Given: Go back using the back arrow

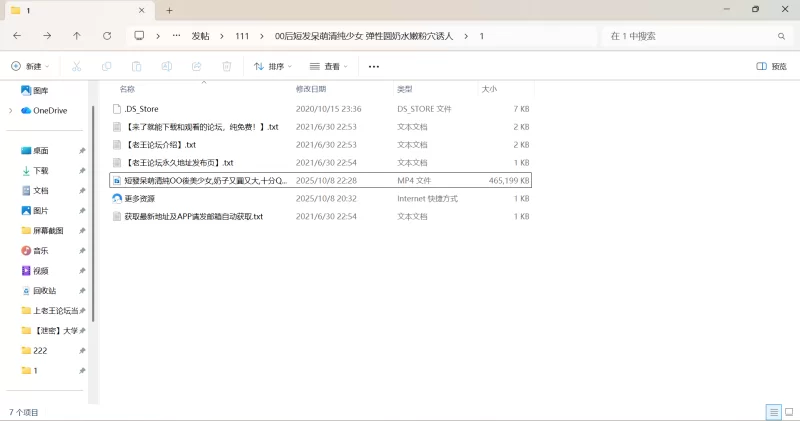Looking at the screenshot, I should tap(17, 36).
